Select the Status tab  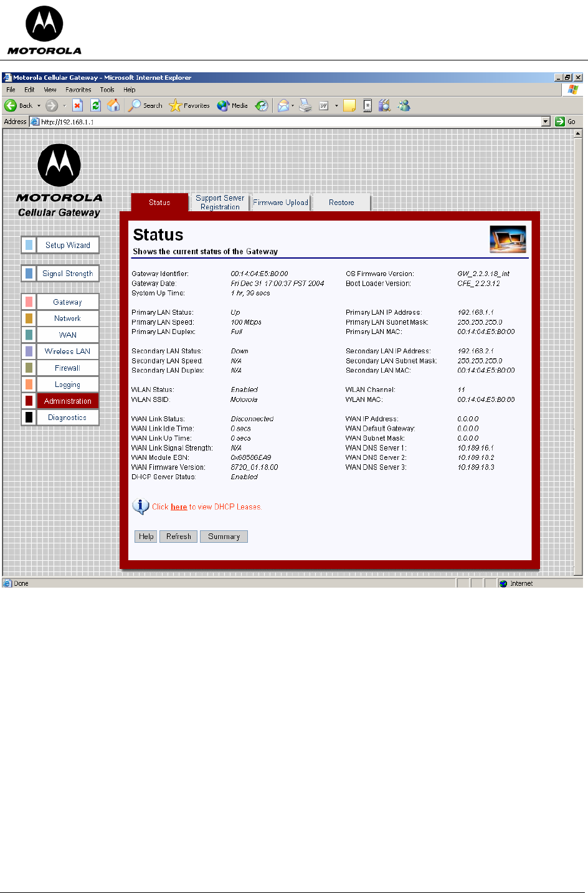tap(159, 203)
